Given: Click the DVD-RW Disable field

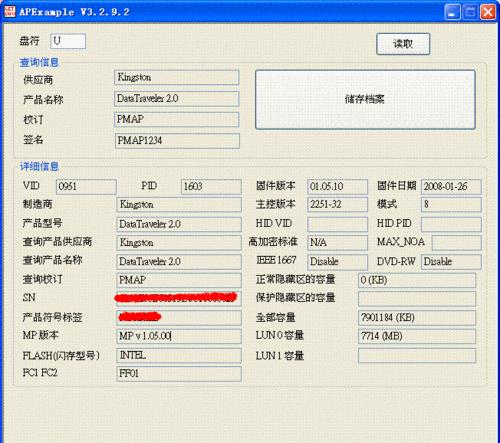Looking at the screenshot, I should [x=451, y=261].
